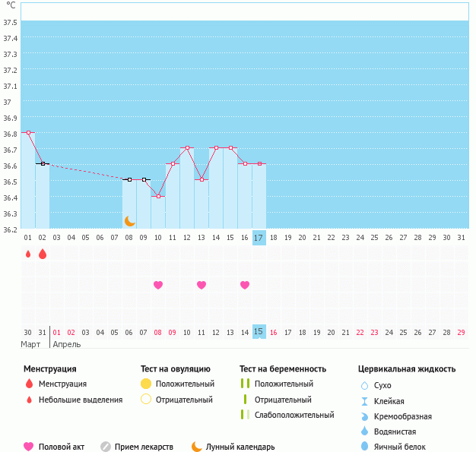Select the highlighted cycle day 17
The image size is (476, 452).
(x=259, y=238)
